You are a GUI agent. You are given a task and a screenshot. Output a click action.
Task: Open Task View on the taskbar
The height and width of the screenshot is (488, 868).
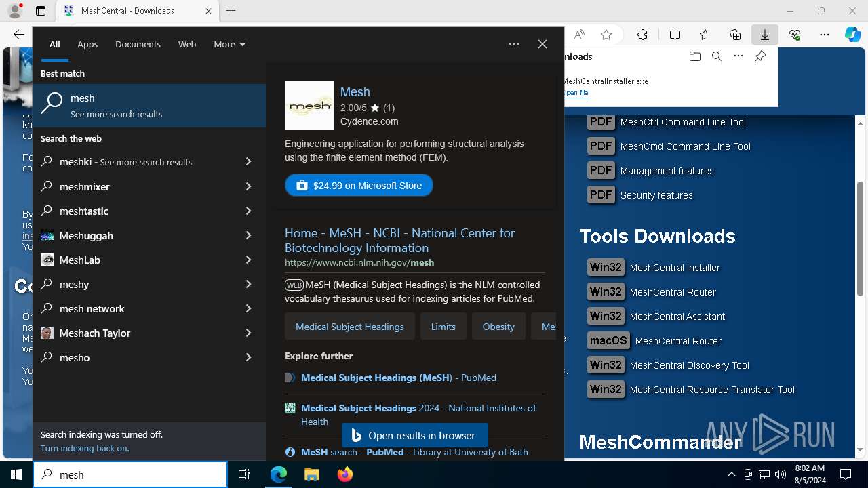pos(244,474)
